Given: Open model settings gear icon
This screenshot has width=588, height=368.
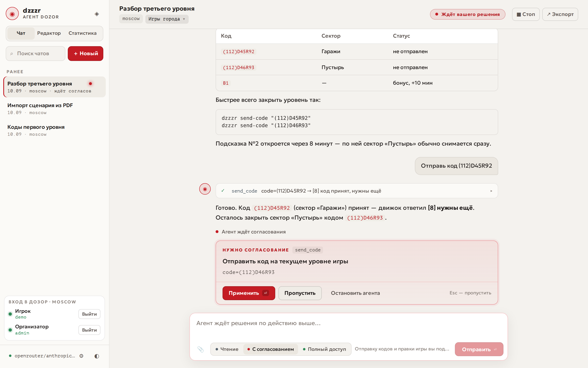Looking at the screenshot, I should [81, 356].
